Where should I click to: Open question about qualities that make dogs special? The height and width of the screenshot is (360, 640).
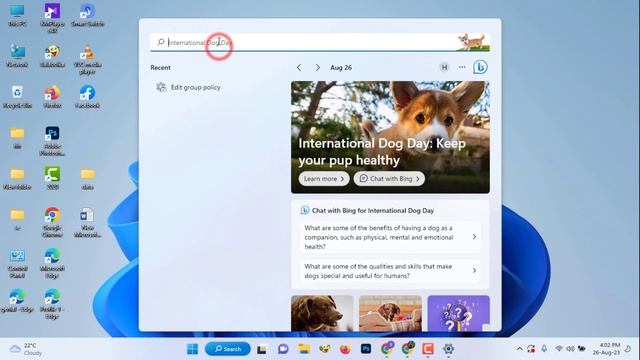pos(390,271)
